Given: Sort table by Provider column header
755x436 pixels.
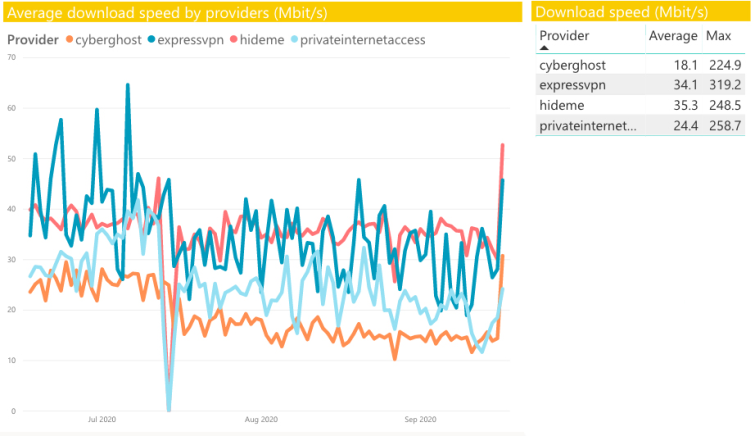Looking at the screenshot, I should click(x=564, y=36).
